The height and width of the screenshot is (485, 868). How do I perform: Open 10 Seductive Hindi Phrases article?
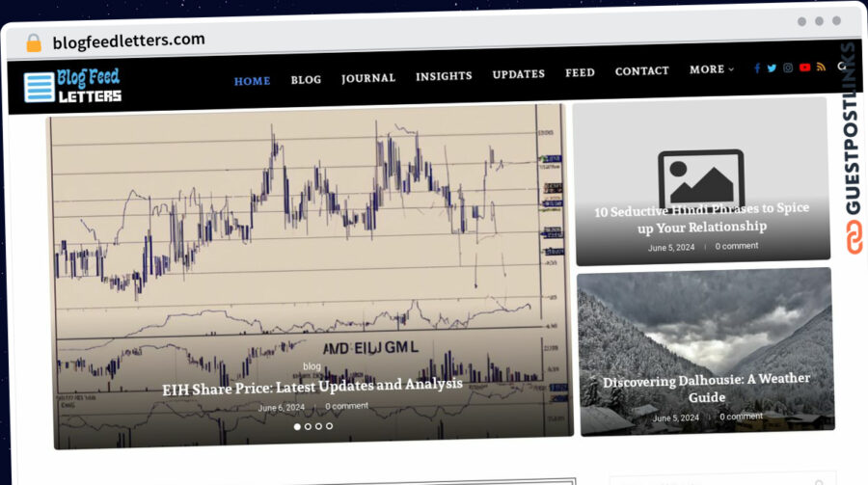coord(701,218)
